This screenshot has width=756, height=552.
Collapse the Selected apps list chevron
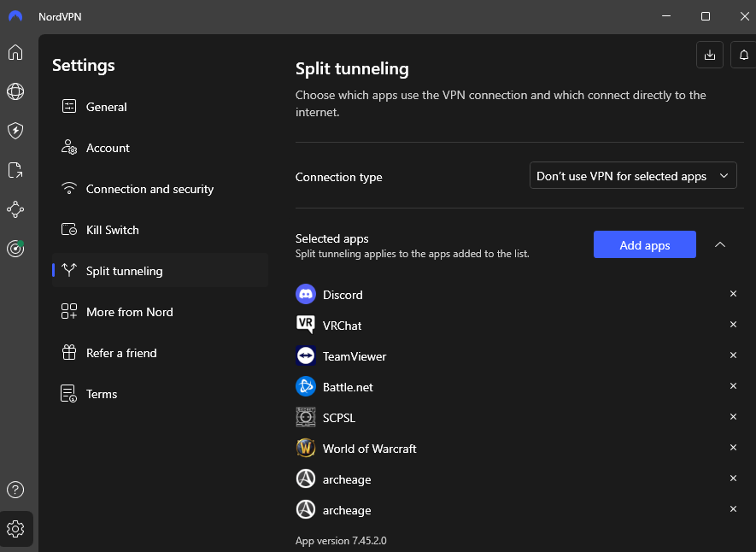(720, 245)
